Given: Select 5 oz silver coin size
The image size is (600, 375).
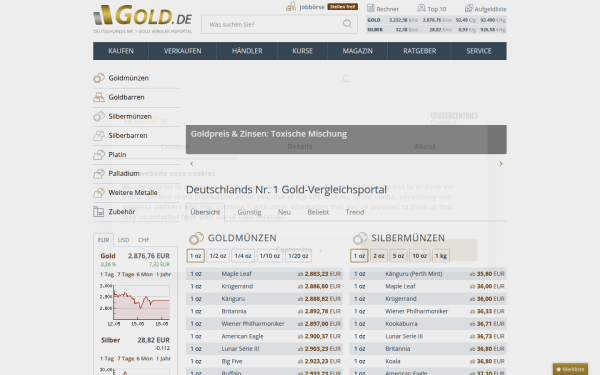Looking at the screenshot, I should coord(398,256).
